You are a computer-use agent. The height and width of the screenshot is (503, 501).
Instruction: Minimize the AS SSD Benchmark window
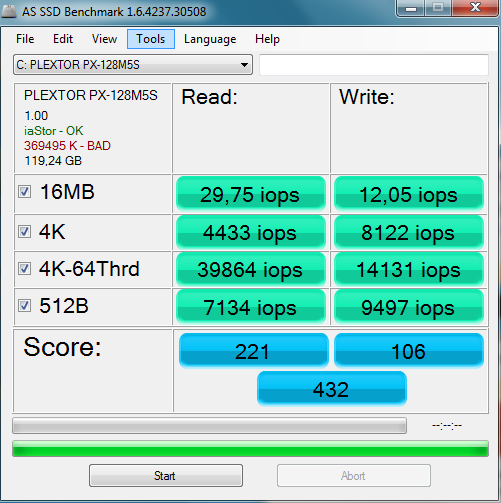[x=411, y=8]
